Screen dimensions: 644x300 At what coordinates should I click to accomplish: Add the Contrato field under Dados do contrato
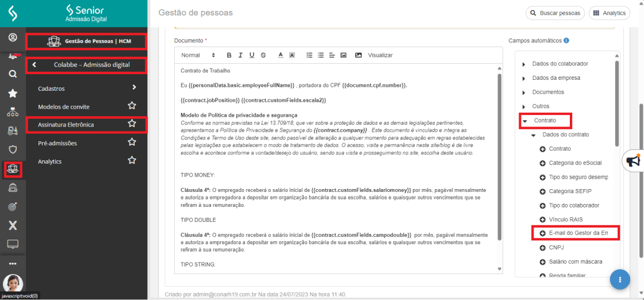coord(542,149)
